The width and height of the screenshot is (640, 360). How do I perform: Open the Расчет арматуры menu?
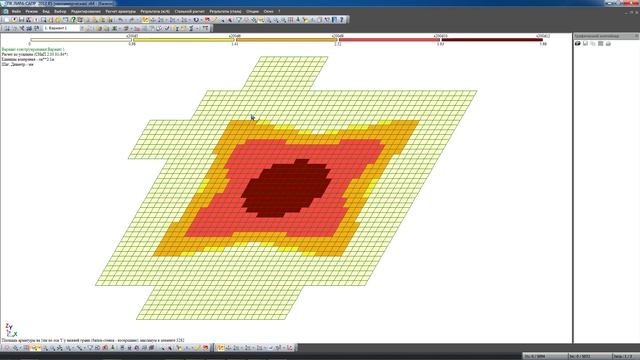coord(120,11)
